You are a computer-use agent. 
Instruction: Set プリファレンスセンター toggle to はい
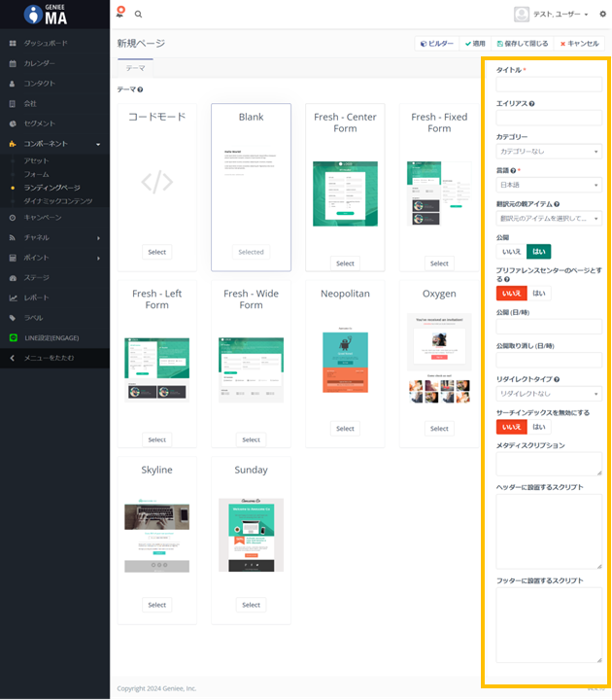[x=538, y=293]
